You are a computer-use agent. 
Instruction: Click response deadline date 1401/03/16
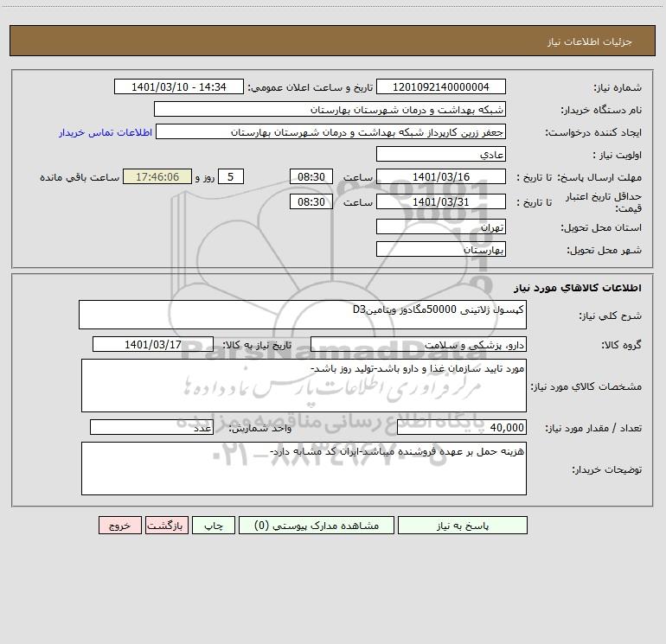[x=441, y=176]
